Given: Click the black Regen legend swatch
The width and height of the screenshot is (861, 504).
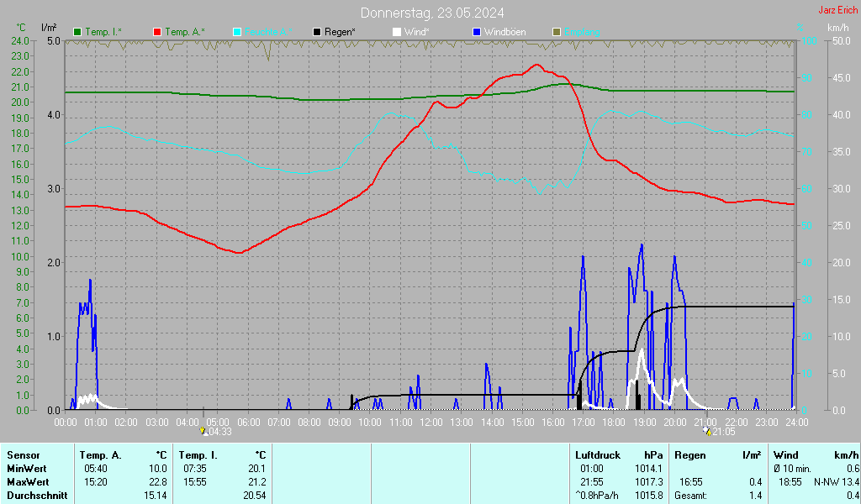Looking at the screenshot, I should (317, 32).
